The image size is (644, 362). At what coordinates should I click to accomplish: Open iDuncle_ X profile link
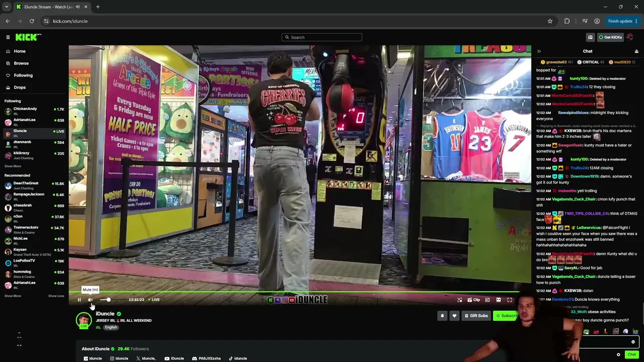(146, 358)
